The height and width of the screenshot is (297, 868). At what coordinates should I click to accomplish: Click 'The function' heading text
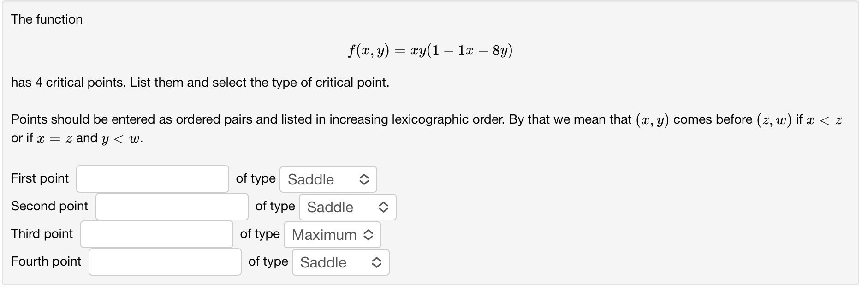point(47,19)
